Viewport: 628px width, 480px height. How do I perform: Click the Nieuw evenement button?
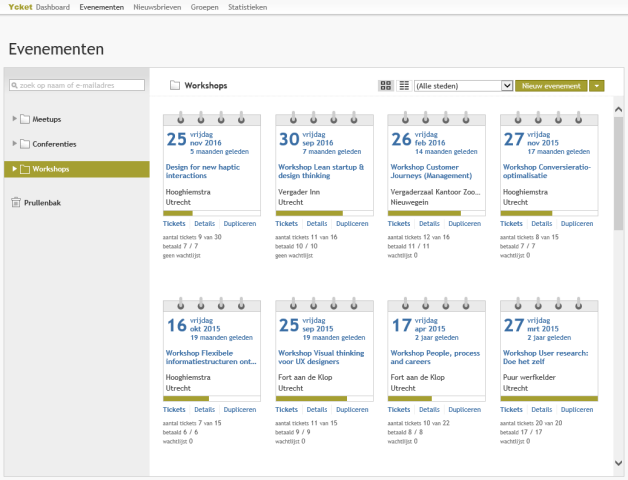551,86
